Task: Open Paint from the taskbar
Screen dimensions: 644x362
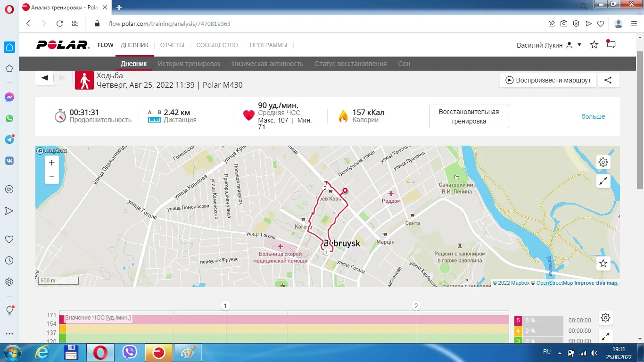Action: click(x=188, y=352)
